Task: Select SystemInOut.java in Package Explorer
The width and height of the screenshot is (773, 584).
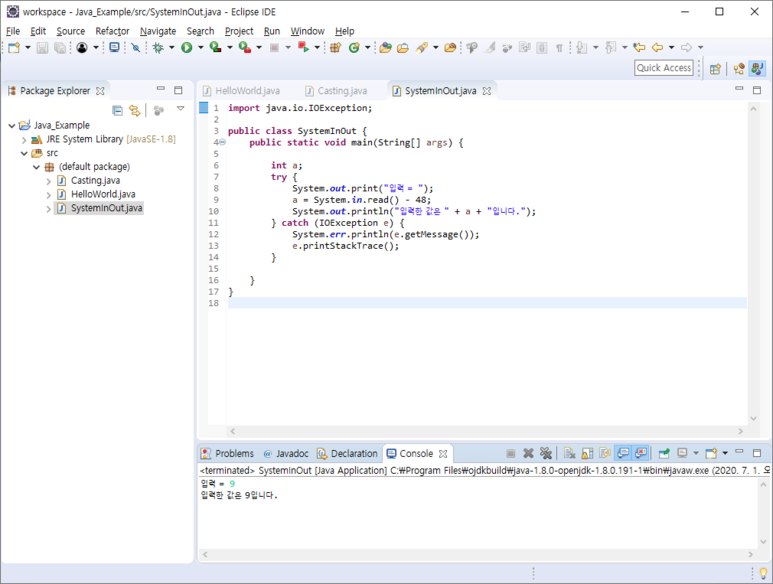Action: click(x=100, y=208)
